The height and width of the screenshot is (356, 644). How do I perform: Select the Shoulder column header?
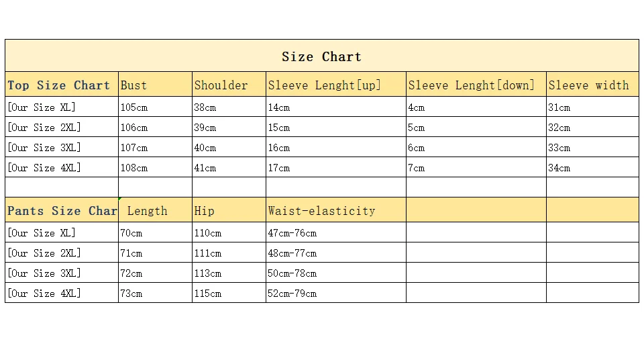click(x=229, y=85)
